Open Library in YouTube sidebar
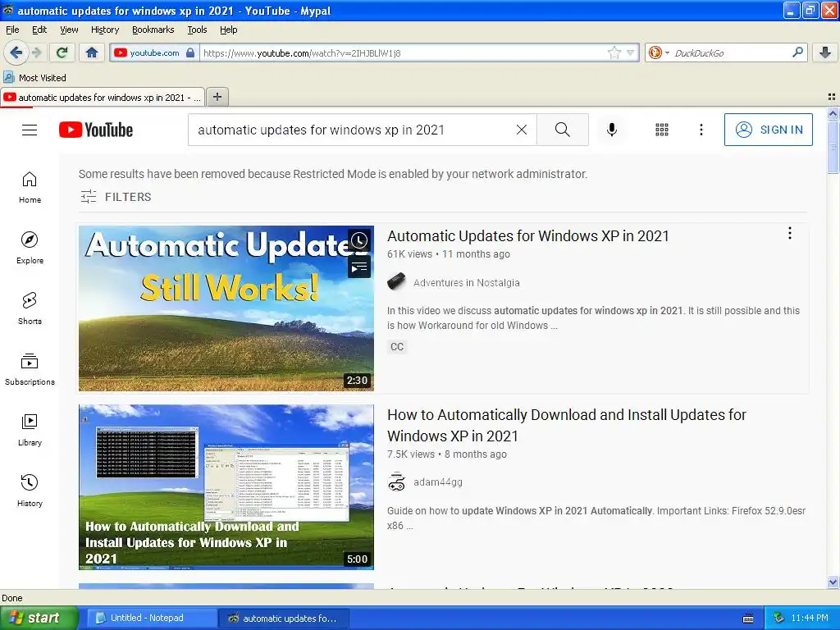This screenshot has height=630, width=840. pyautogui.click(x=30, y=430)
